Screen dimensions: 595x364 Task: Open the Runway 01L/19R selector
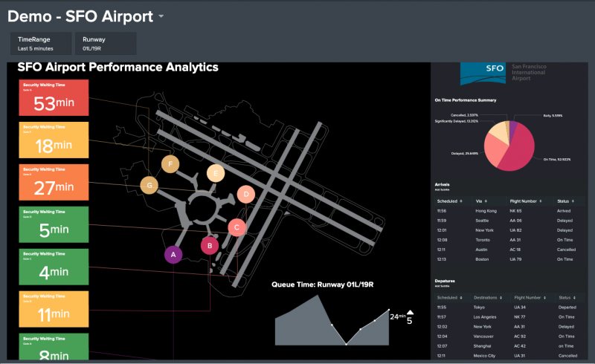[106, 44]
